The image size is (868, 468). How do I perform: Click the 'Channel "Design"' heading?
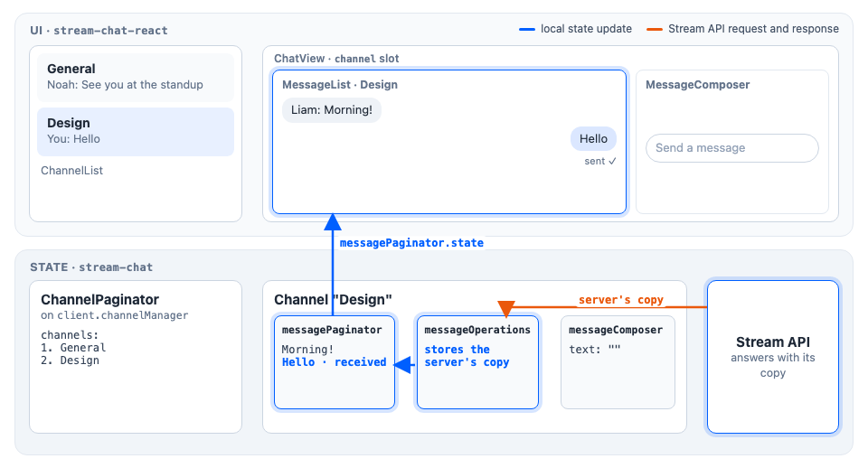click(334, 300)
